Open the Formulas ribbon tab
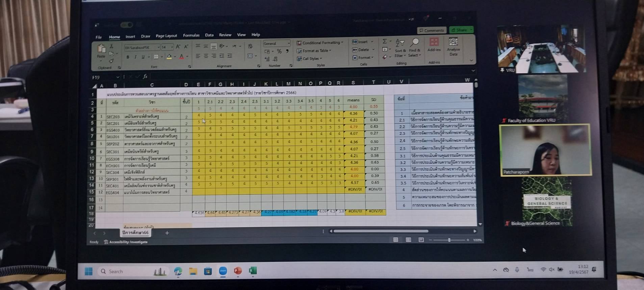Image resolution: width=644 pixels, height=290 pixels. pos(191,35)
